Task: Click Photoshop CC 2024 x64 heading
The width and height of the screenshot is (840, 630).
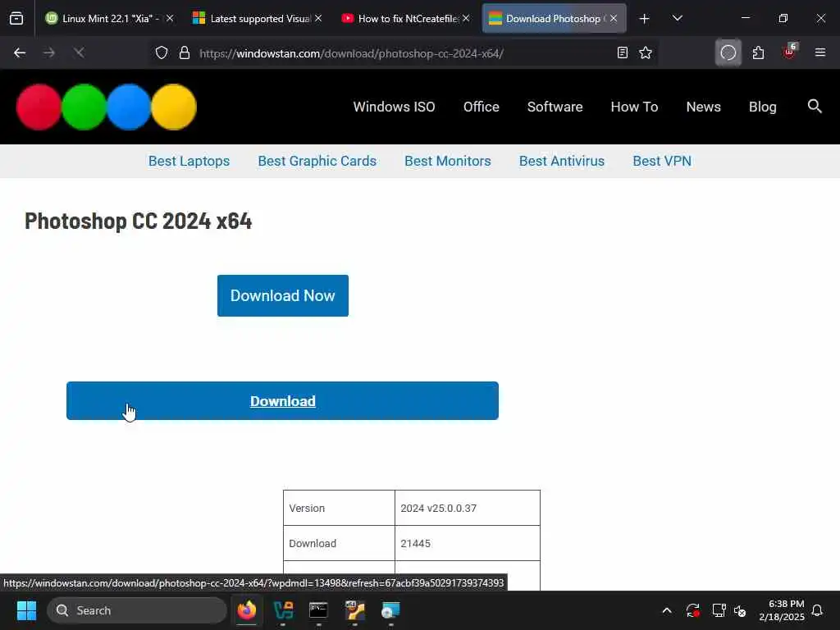Action: click(138, 221)
